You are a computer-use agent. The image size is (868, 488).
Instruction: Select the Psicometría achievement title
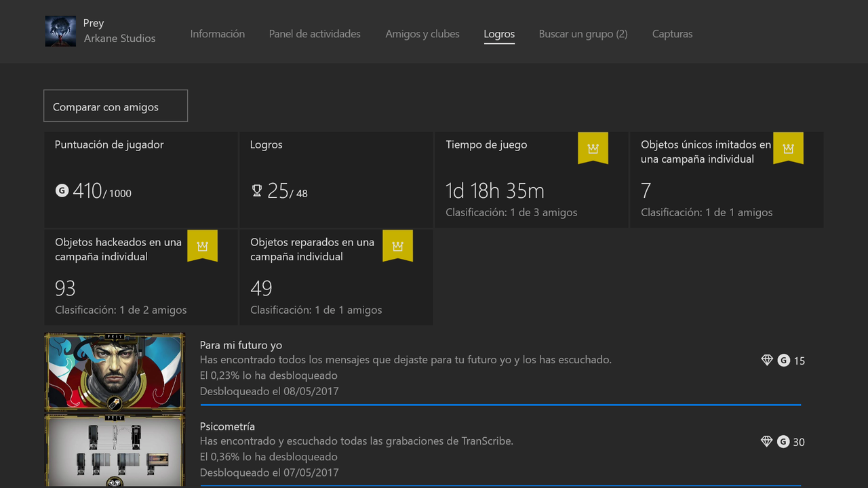pyautogui.click(x=227, y=426)
